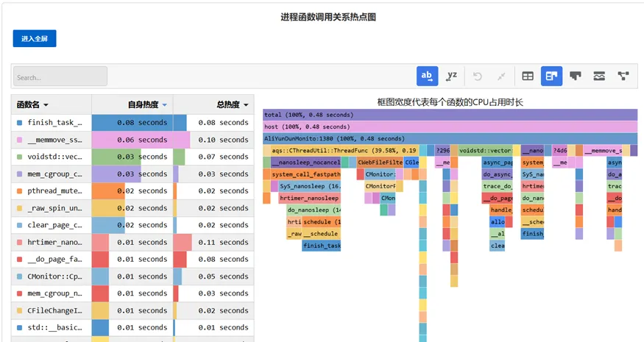Viewport: 644px width, 342px height.
Task: Click the AliYunDunMonito:1380 flame bar
Action: click(450, 139)
